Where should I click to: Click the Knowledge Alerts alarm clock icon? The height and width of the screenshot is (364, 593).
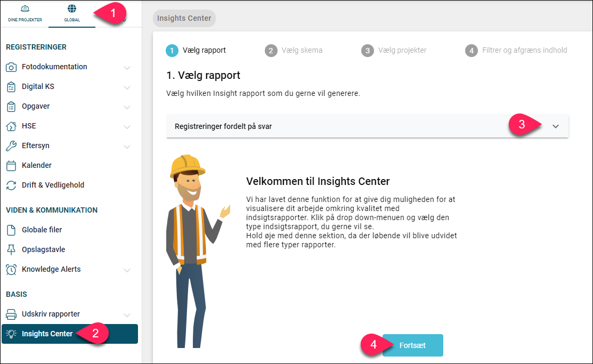(x=11, y=270)
